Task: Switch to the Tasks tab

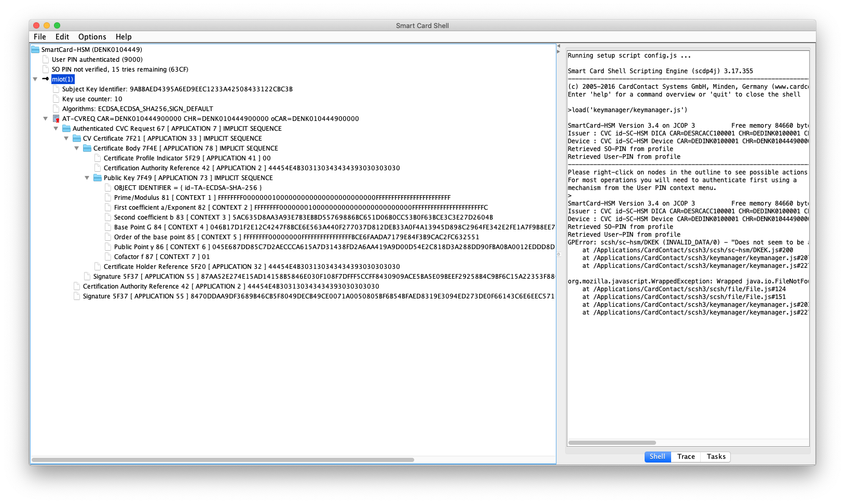Action: click(716, 457)
